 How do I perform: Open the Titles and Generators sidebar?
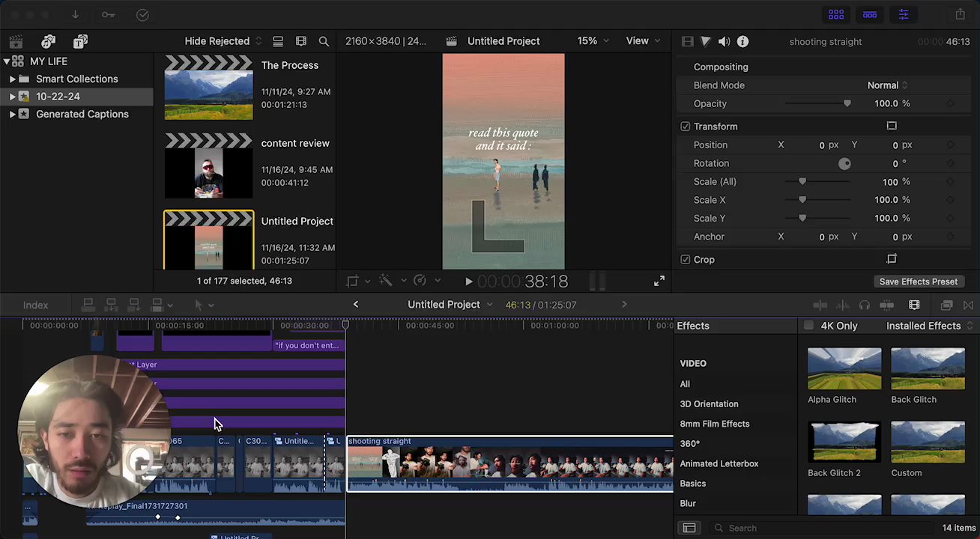(81, 42)
